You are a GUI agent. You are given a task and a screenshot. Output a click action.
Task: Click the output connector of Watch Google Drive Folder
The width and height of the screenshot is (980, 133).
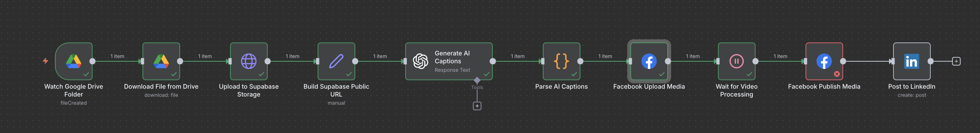pos(92,61)
